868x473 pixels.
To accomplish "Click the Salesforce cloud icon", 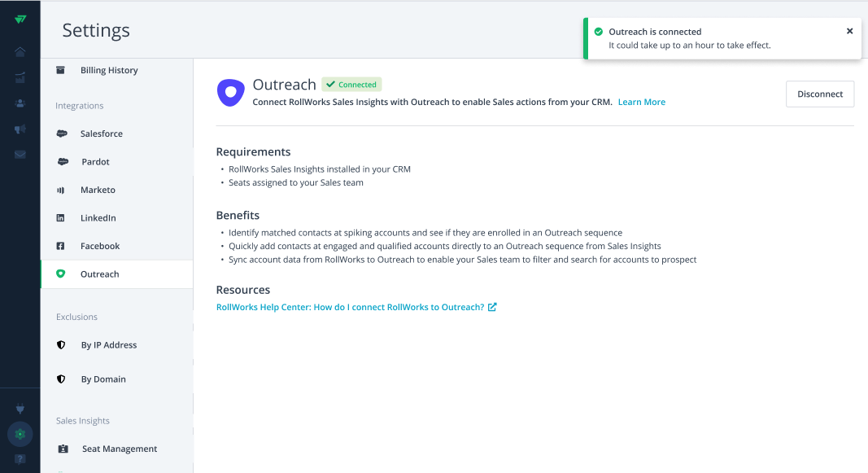I will point(62,134).
